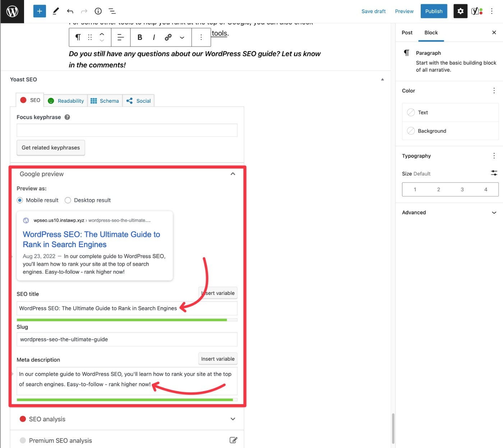This screenshot has width=503, height=448.
Task: Collapse the Google preview section
Action: pyautogui.click(x=233, y=174)
